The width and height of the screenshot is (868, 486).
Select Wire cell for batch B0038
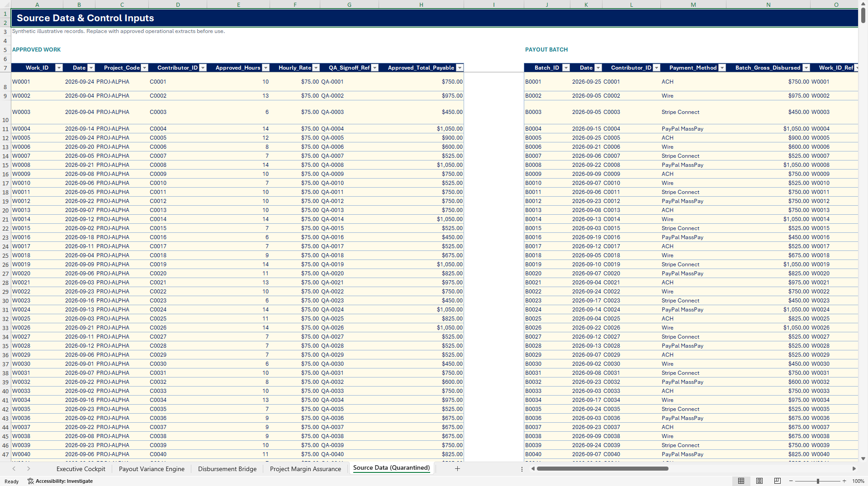tap(693, 436)
